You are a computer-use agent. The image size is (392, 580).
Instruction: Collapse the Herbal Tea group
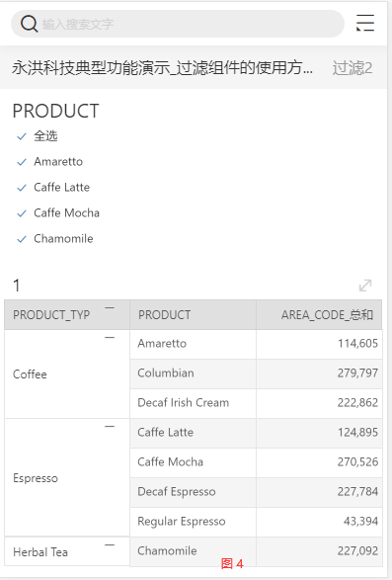pos(110,544)
